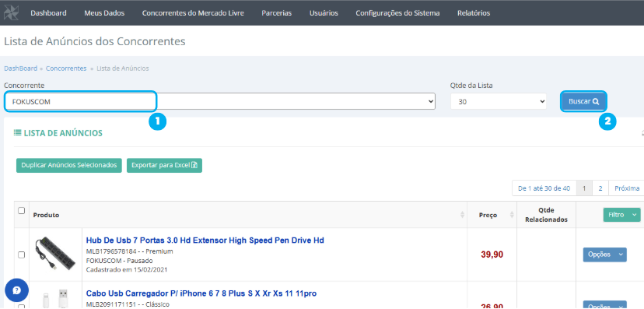Open Hub De Usb 7 Portas product link

(x=205, y=241)
